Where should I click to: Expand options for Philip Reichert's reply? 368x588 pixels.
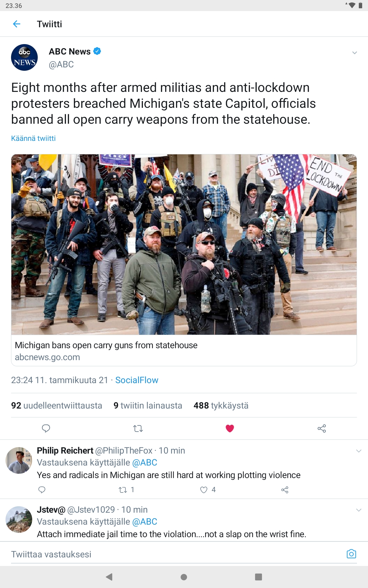click(359, 451)
